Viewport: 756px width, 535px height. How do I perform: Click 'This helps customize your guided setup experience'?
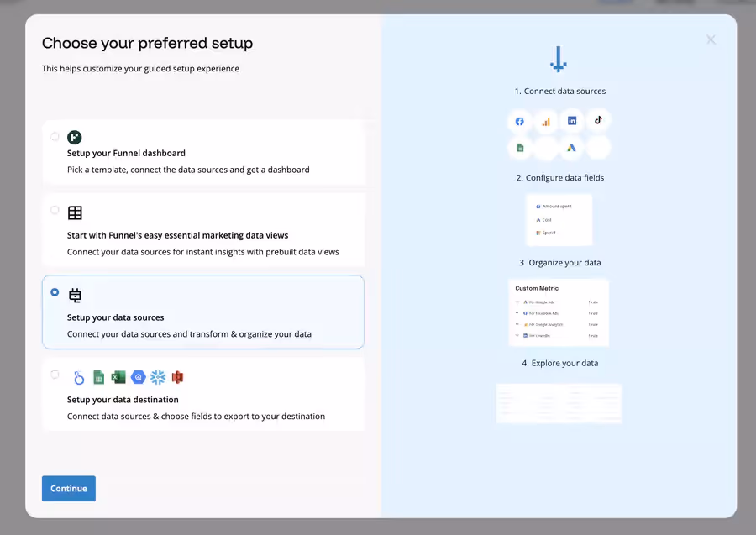click(x=140, y=68)
